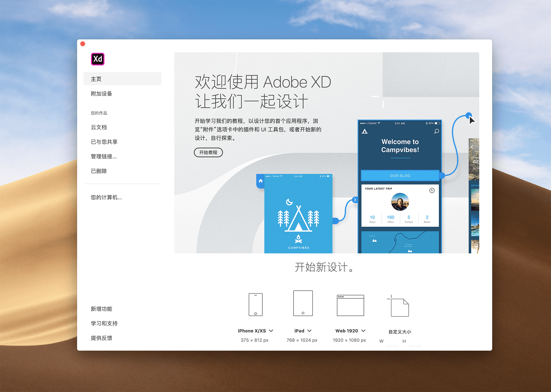Open the 主页 home section

[123, 79]
